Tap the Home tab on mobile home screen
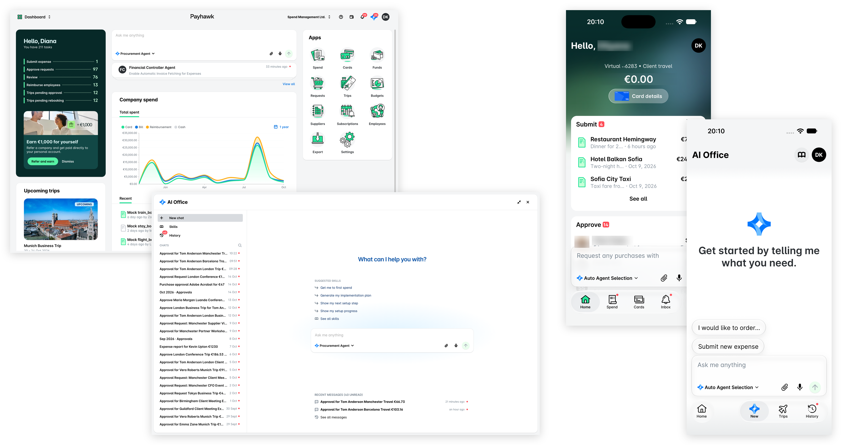Viewport: 868px width, 445px height. 585,302
